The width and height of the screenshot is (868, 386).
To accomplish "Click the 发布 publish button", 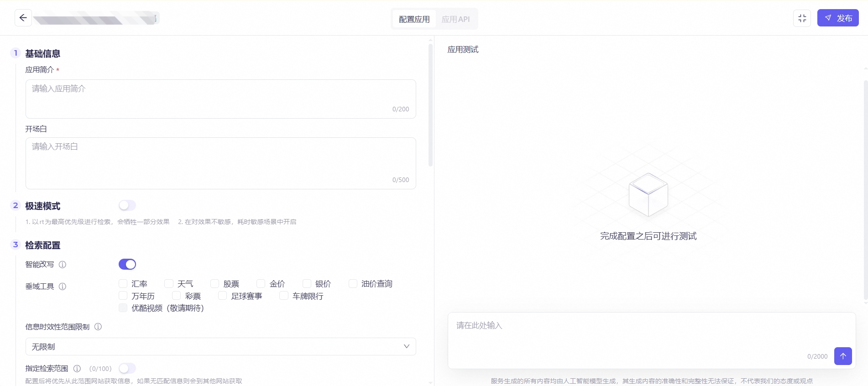I will (838, 18).
